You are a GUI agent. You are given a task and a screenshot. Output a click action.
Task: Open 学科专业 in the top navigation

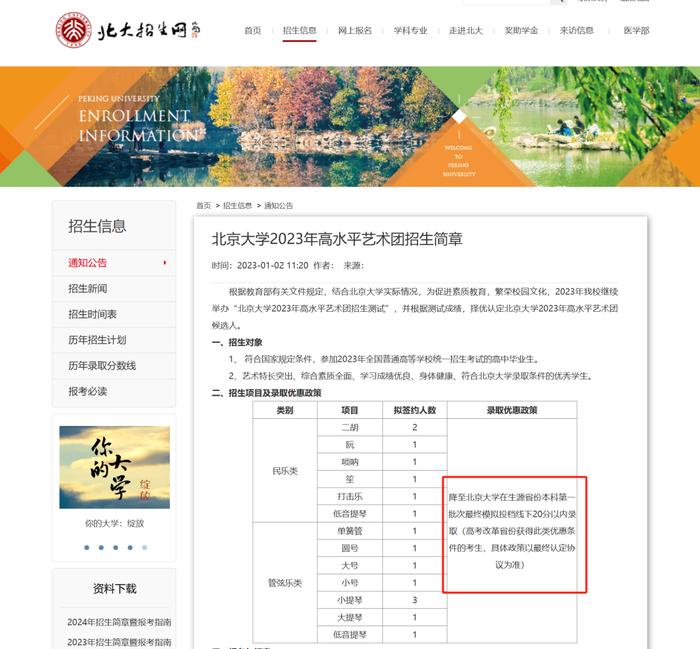pos(410,30)
